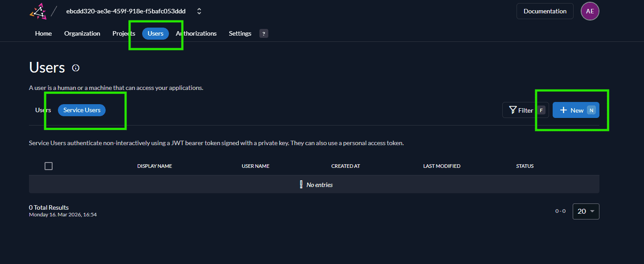Click the plus icon on the New button

(565, 110)
